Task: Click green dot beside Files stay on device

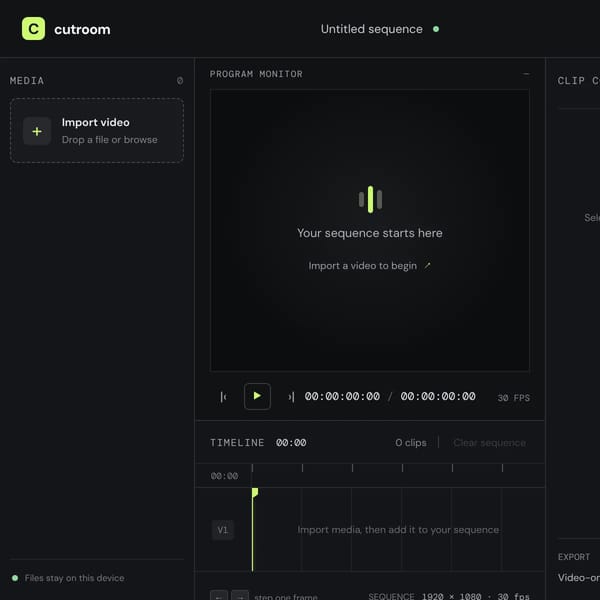Action: coord(15,578)
